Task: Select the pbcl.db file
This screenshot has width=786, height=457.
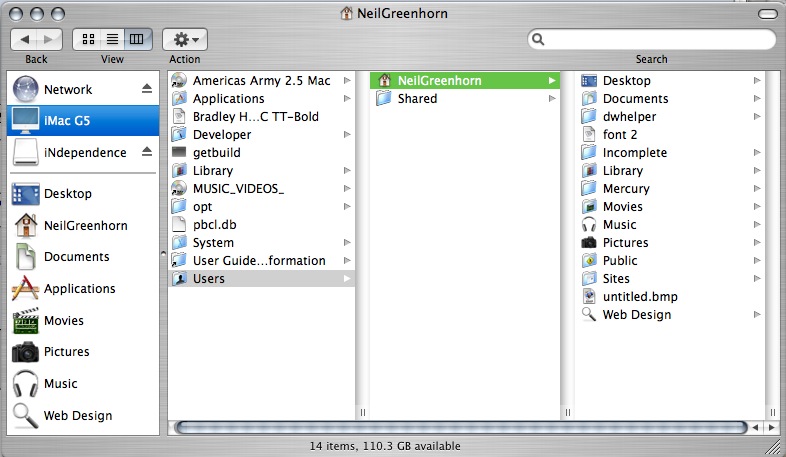Action: click(x=261, y=224)
